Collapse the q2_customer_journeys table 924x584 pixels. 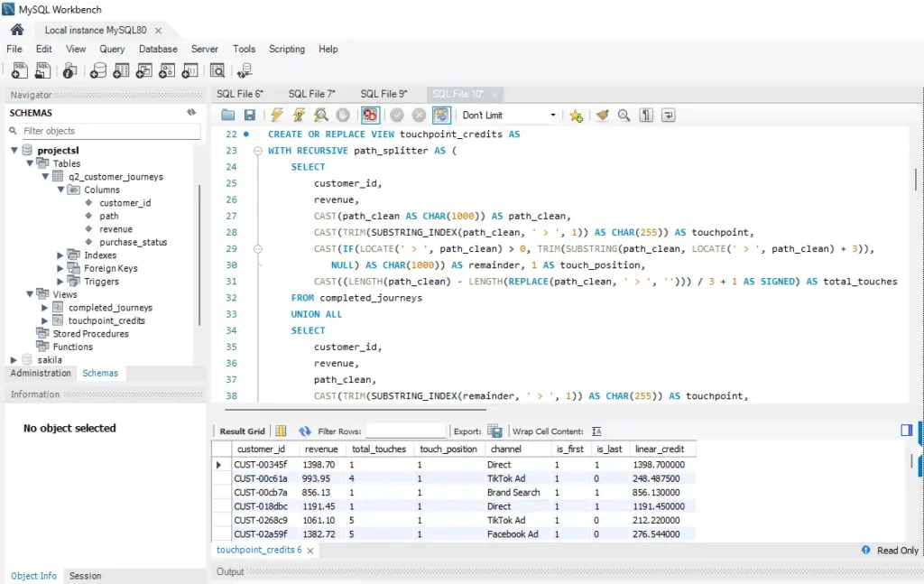[x=45, y=176]
